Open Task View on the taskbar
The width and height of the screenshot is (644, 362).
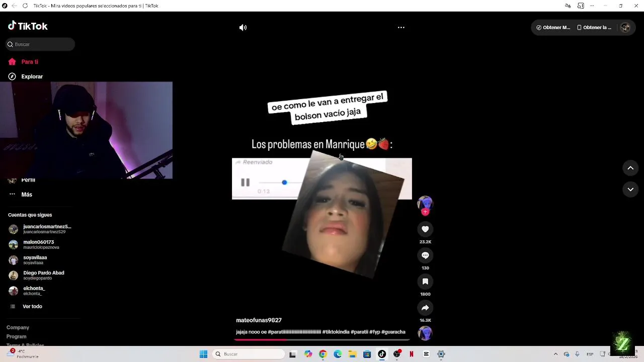pyautogui.click(x=292, y=354)
